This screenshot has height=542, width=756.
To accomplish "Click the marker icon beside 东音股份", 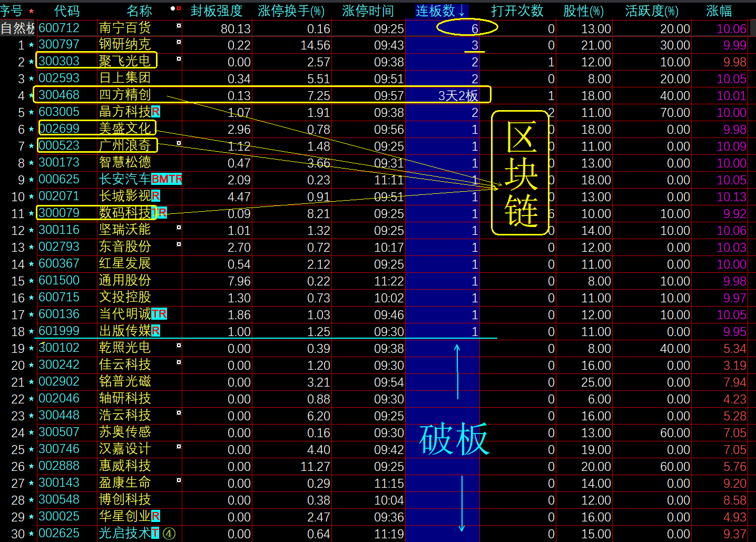I will 179,244.
